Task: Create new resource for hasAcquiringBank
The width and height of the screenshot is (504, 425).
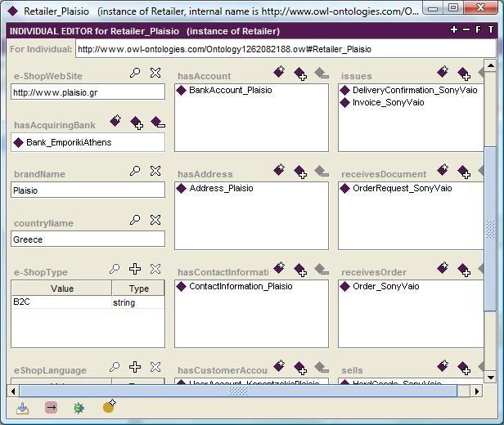Action: [x=115, y=120]
